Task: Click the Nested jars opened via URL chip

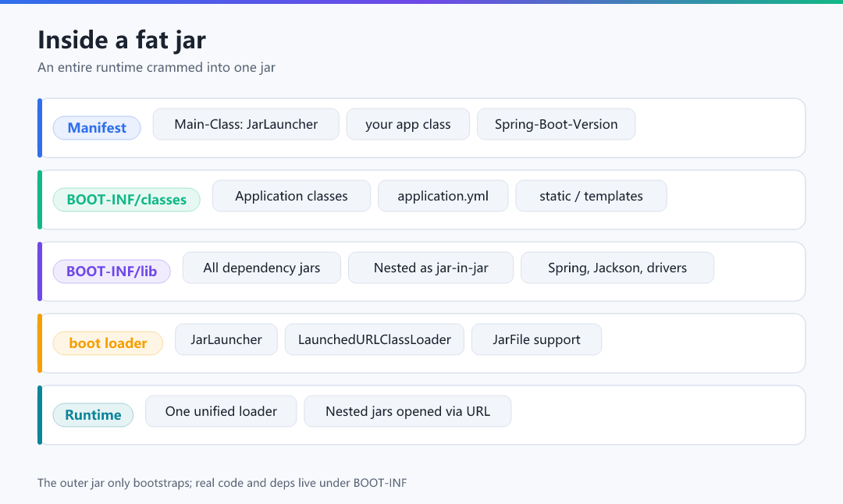Action: (x=407, y=411)
